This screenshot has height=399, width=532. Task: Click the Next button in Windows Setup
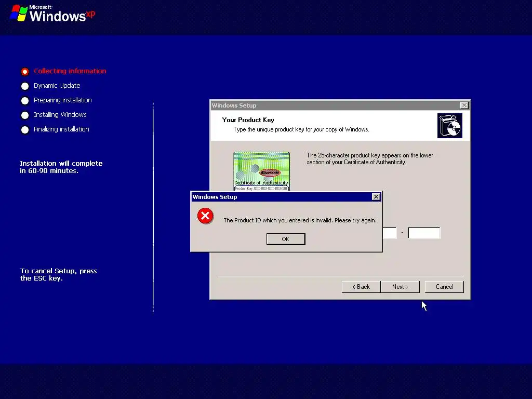(400, 287)
